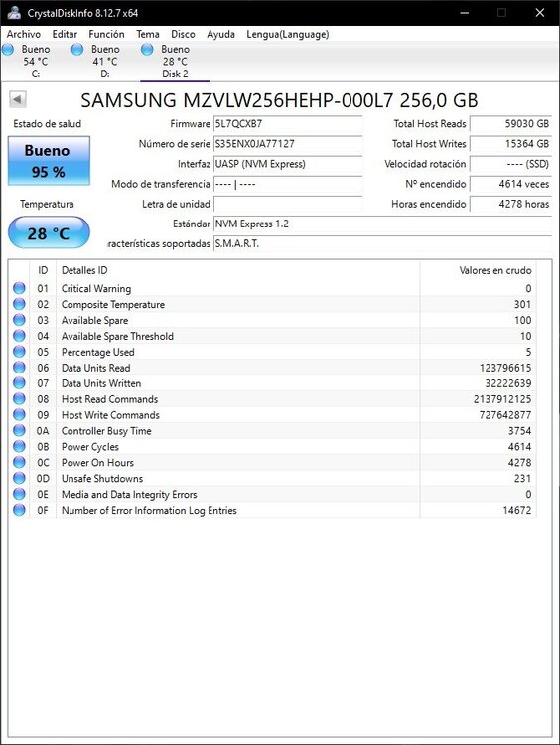Click the Interfaz field UASP (NVM Express)

click(288, 164)
